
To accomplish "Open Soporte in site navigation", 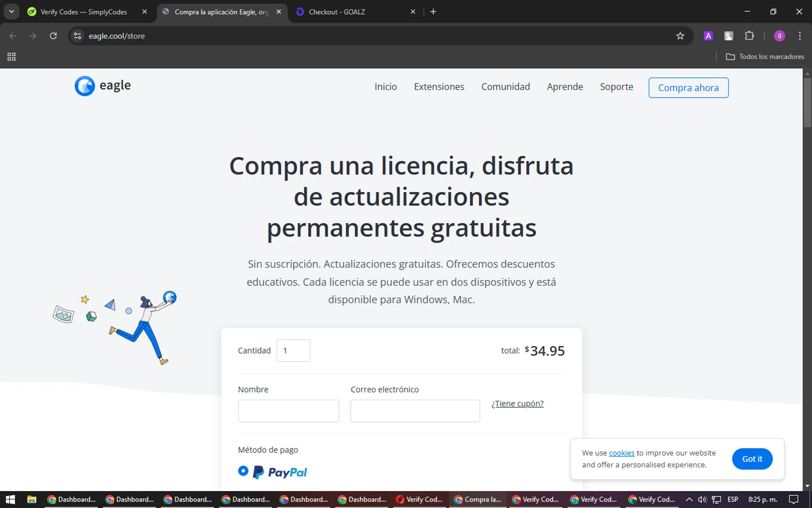I will pyautogui.click(x=617, y=87).
